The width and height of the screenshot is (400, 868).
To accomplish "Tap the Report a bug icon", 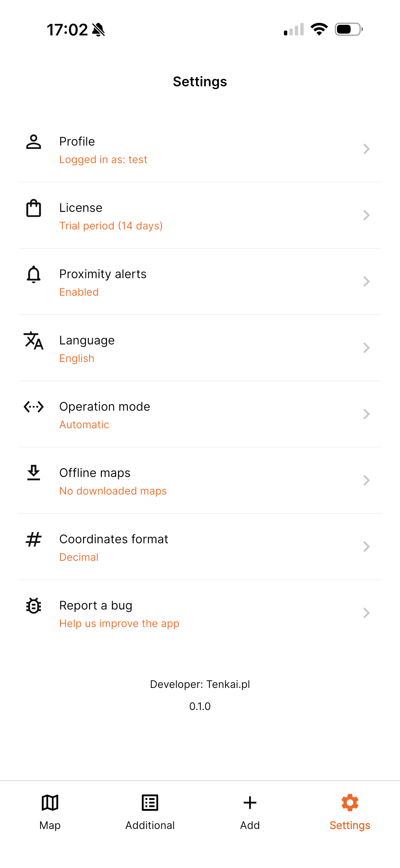I will tap(34, 606).
